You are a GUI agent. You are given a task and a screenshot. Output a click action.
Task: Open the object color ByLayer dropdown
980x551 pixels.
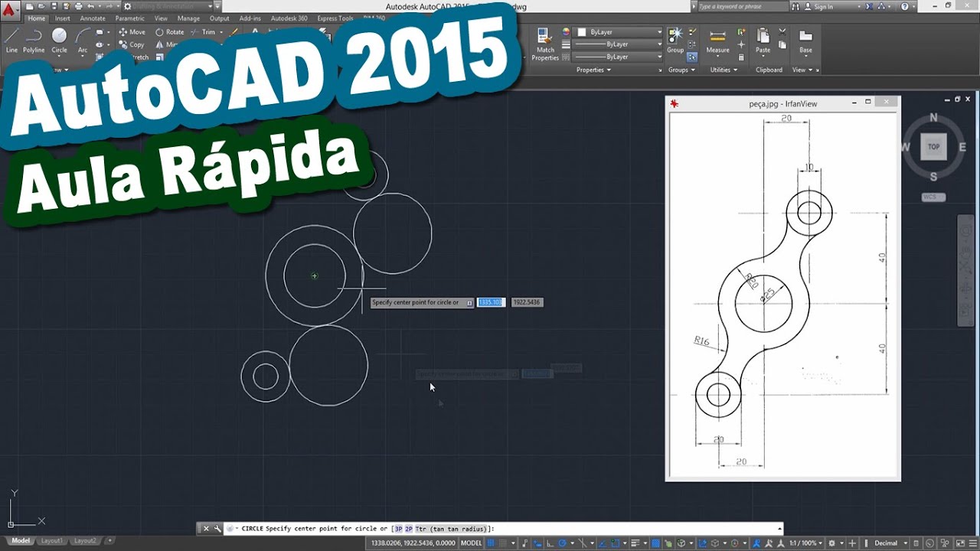click(x=619, y=32)
